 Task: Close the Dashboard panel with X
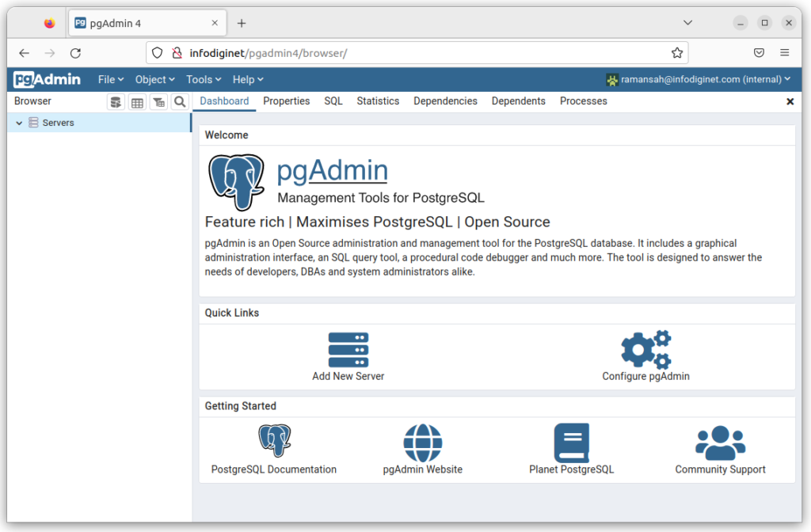[x=790, y=101]
